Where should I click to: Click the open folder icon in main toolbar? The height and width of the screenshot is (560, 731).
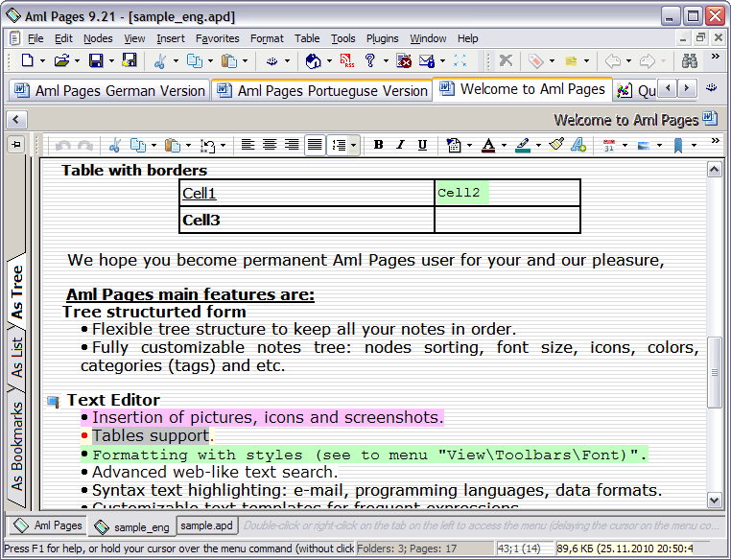click(61, 60)
